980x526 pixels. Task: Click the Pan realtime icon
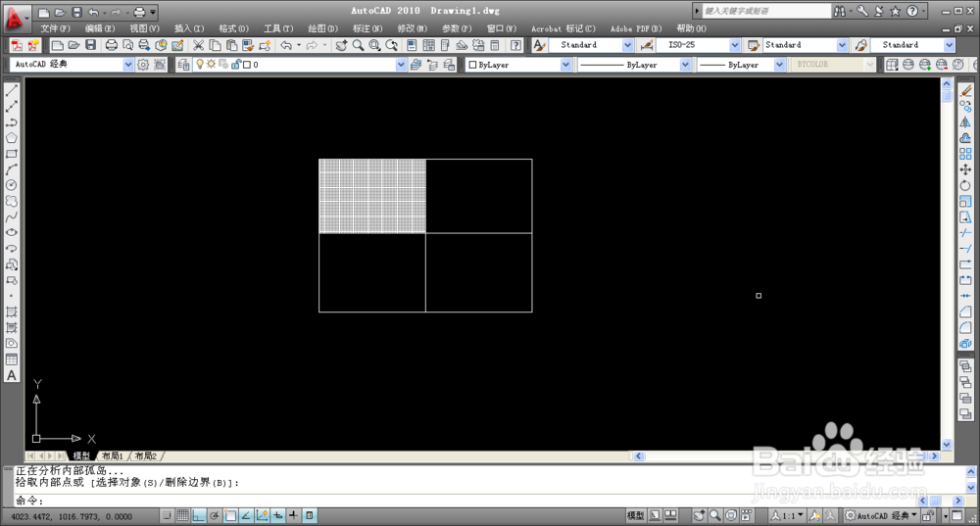click(341, 45)
